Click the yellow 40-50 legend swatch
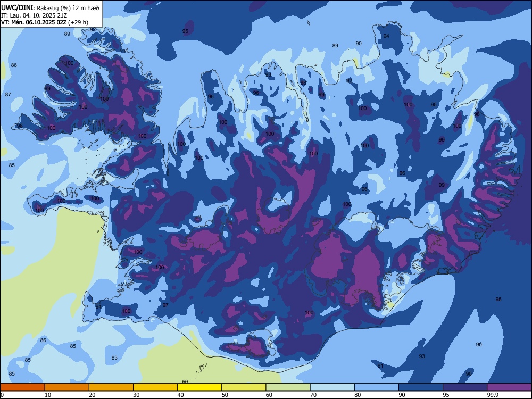Screen dimensions: 532x399 click(199, 387)
